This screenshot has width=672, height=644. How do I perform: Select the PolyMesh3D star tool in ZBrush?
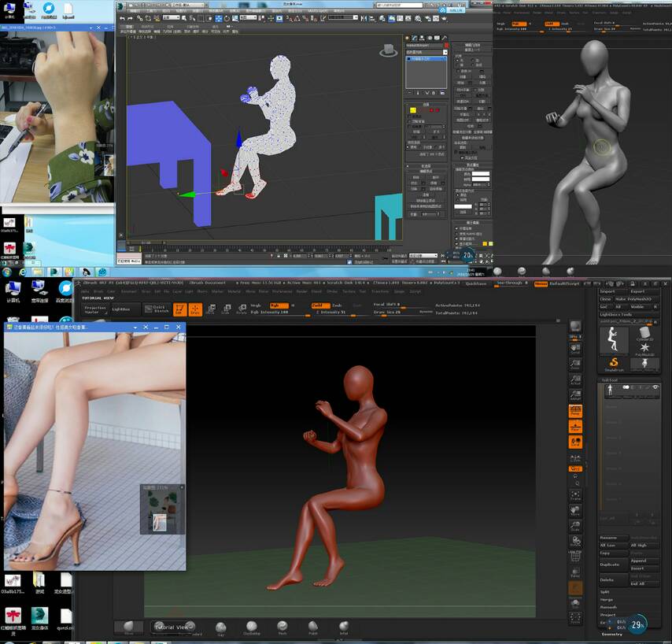645,348
